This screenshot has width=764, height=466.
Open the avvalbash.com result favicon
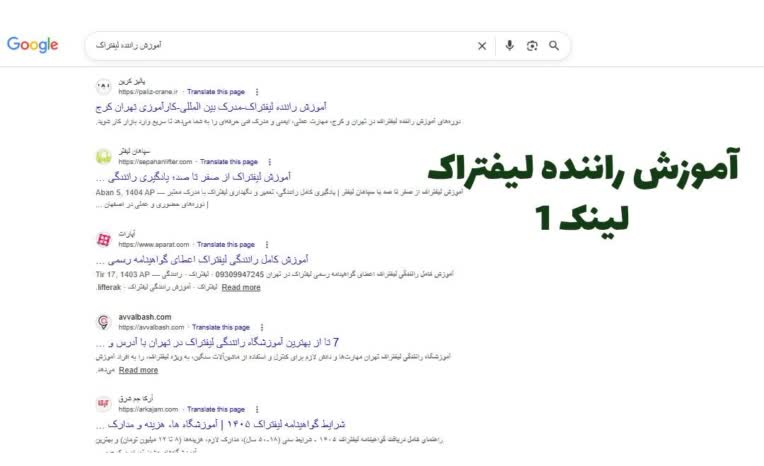coord(103,322)
